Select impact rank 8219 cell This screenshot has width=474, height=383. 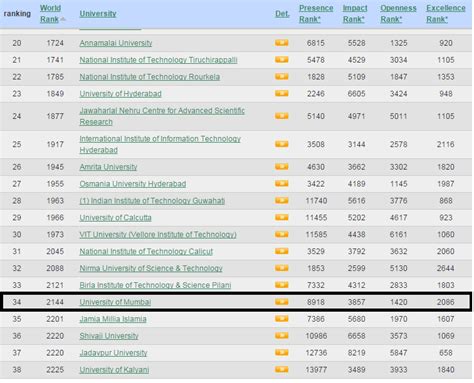pos(356,353)
